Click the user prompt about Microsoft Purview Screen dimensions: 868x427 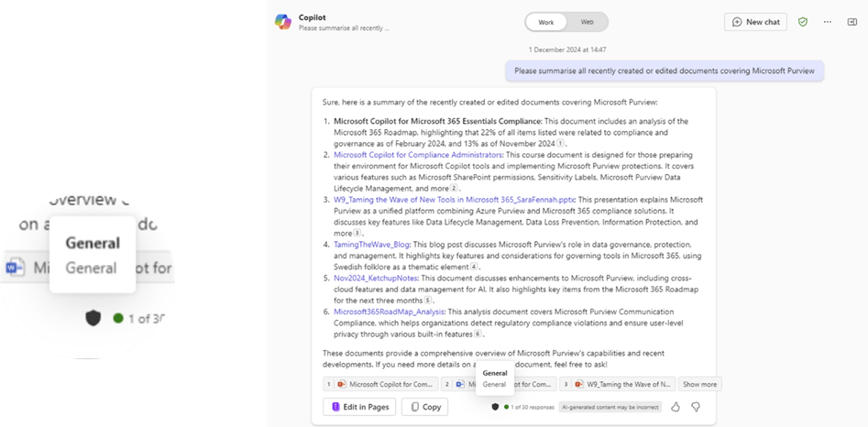click(665, 71)
